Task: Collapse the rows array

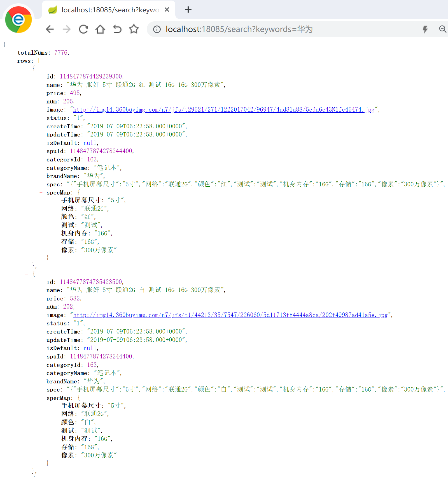Action: pyautogui.click(x=12, y=61)
